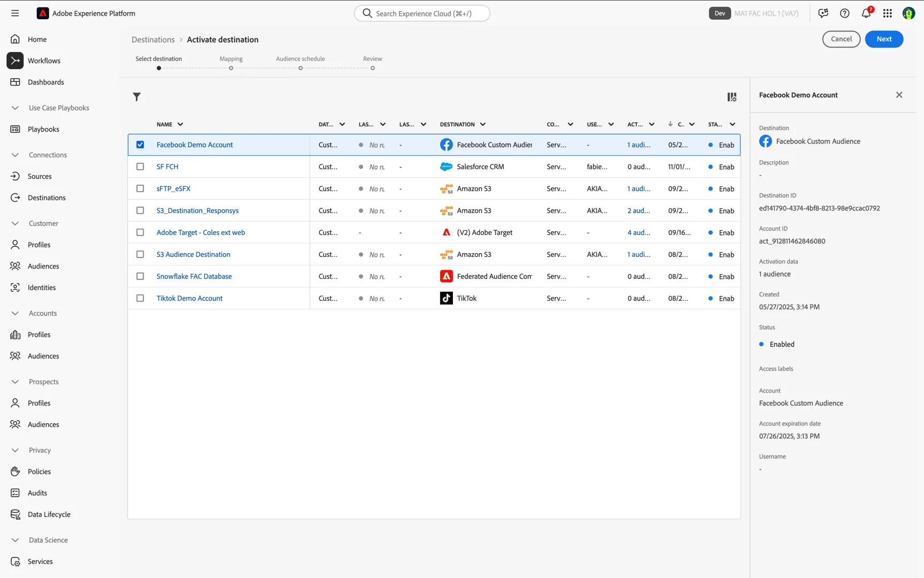Open Audits in the sidebar

(x=37, y=493)
